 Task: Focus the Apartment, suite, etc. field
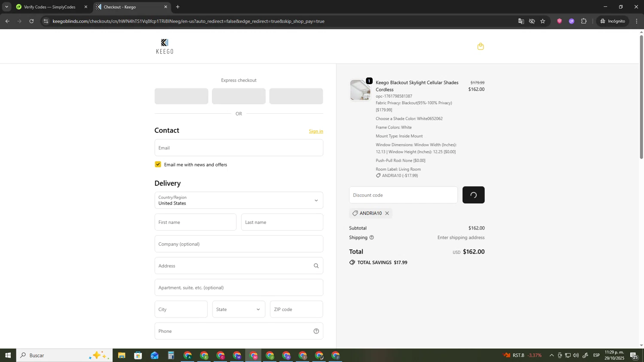click(x=239, y=288)
